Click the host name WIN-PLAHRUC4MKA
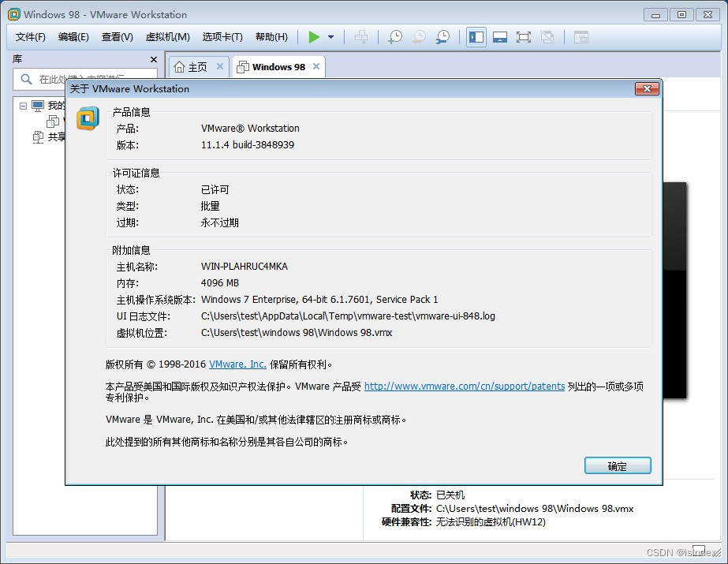 (245, 267)
